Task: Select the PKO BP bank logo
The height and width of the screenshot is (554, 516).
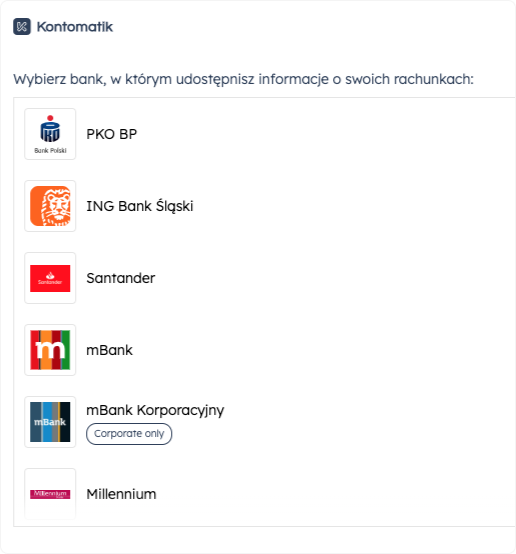Action: point(50,134)
